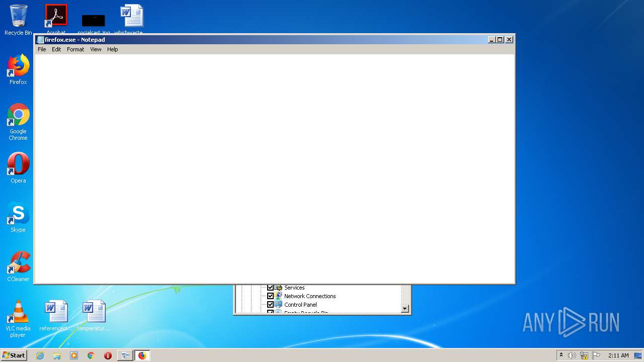
Task: Click inside the Notepad text area
Action: 275,168
